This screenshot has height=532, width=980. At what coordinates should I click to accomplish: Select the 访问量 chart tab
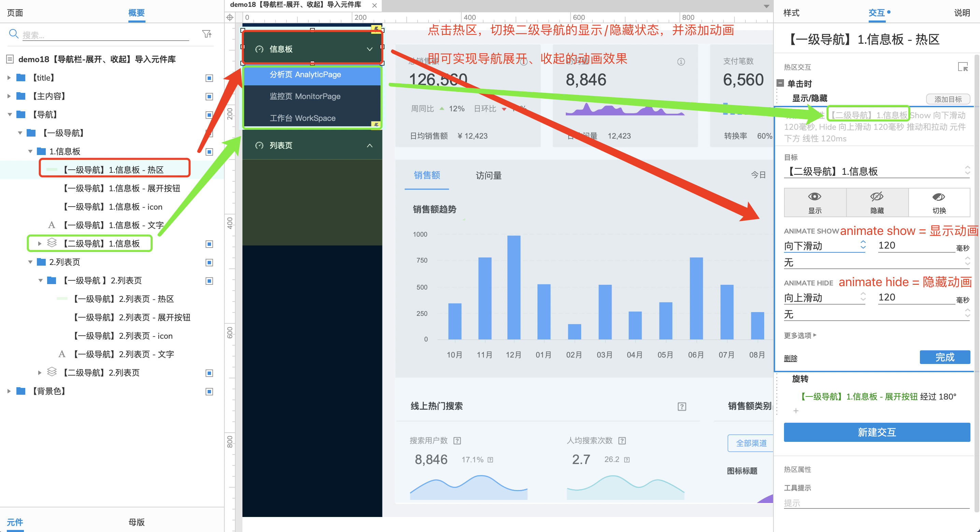coord(489,176)
